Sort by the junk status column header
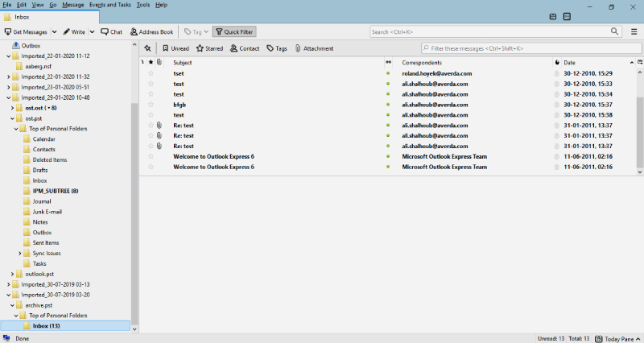644x343 pixels. (x=557, y=63)
